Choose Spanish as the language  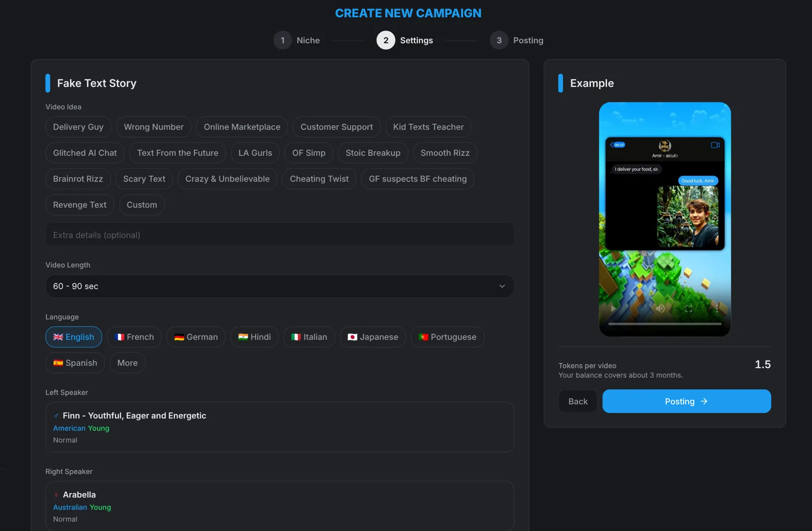[x=75, y=363]
